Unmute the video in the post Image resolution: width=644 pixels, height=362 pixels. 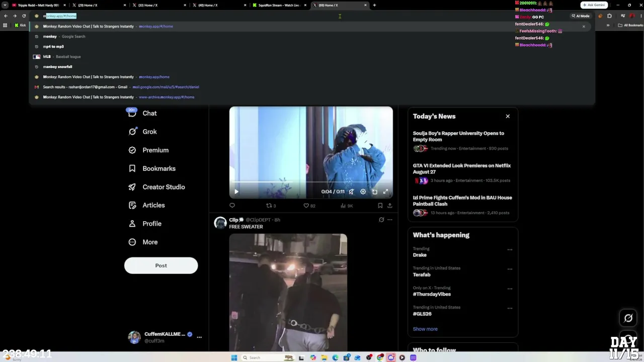351,192
